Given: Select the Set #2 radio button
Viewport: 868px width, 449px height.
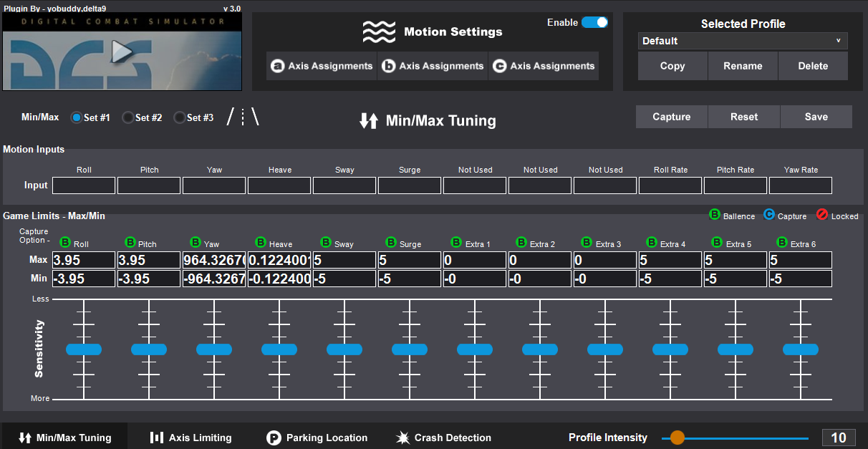Looking at the screenshot, I should [128, 117].
